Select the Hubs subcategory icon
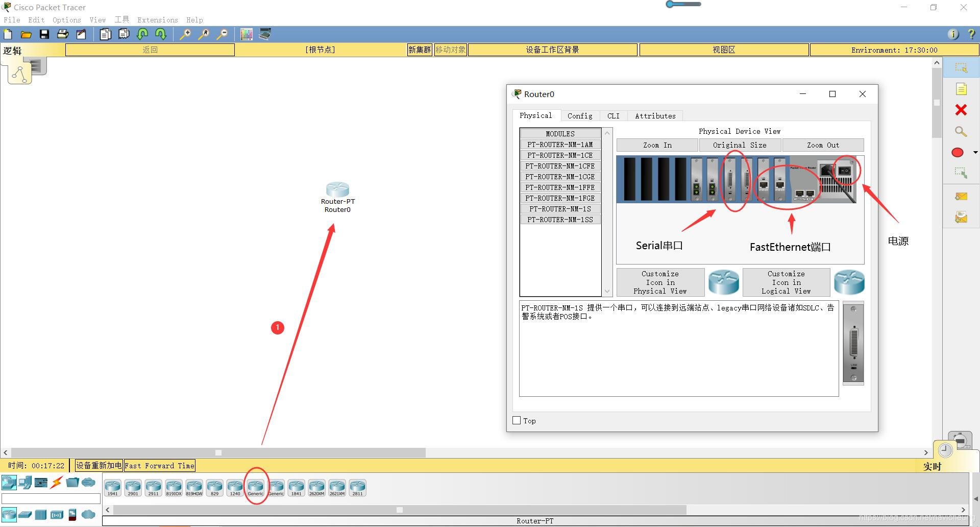 pos(41,514)
